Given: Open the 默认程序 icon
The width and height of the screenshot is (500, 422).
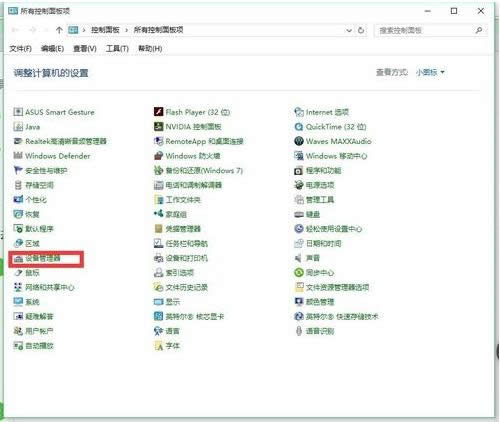Looking at the screenshot, I should 18,229.
